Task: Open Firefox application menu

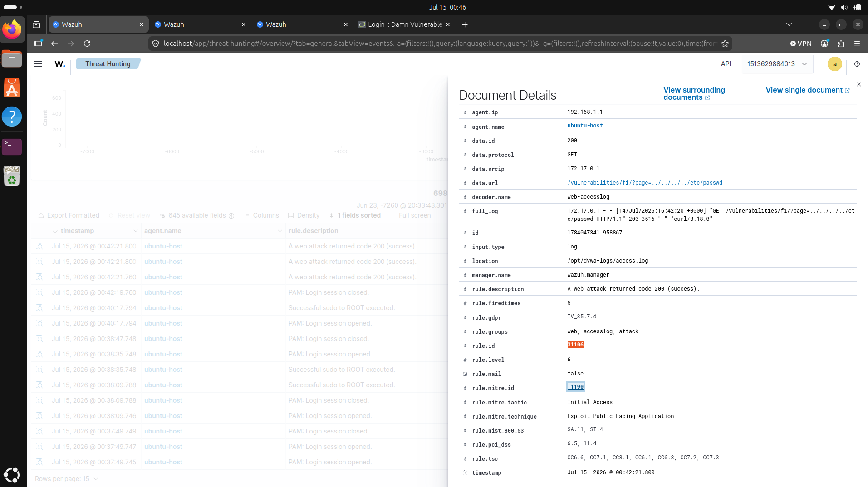Action: tap(857, 44)
